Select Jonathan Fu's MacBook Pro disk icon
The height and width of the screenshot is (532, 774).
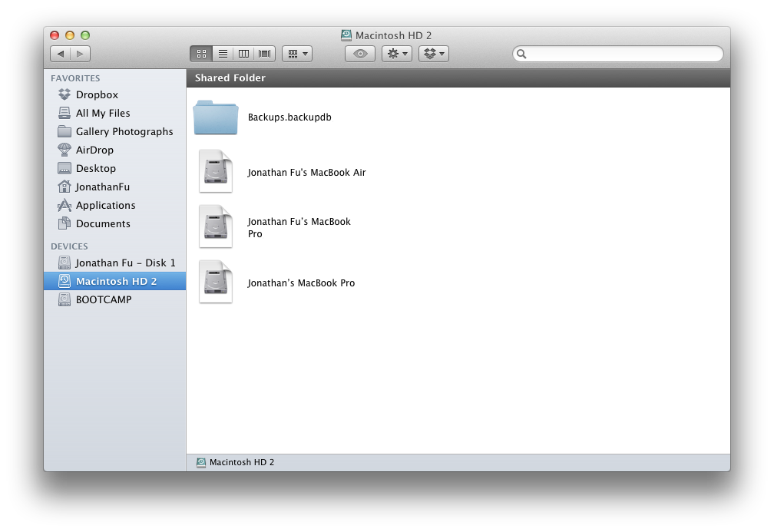(216, 226)
